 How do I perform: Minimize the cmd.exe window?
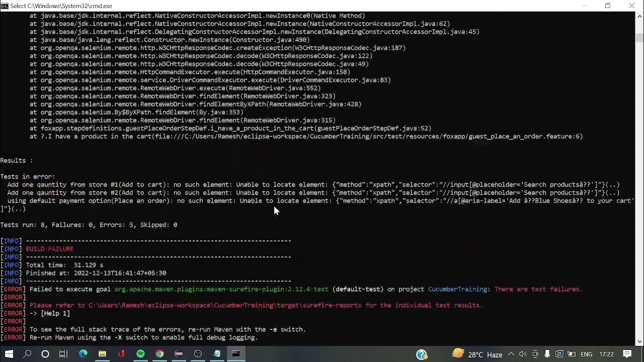pos(585,6)
